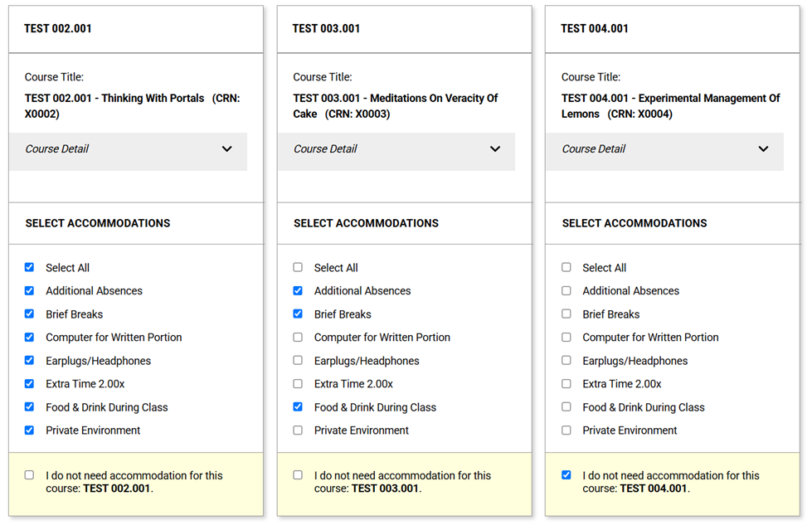
Task: Enable Earplugs/Headphones for TEST 004.001
Action: 566,360
